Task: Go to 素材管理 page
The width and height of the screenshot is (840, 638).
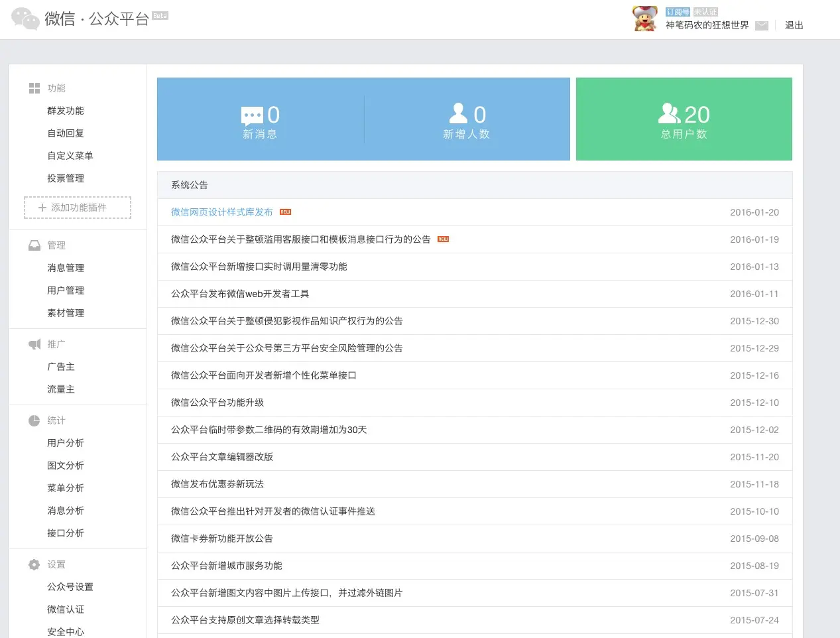Action: [66, 313]
